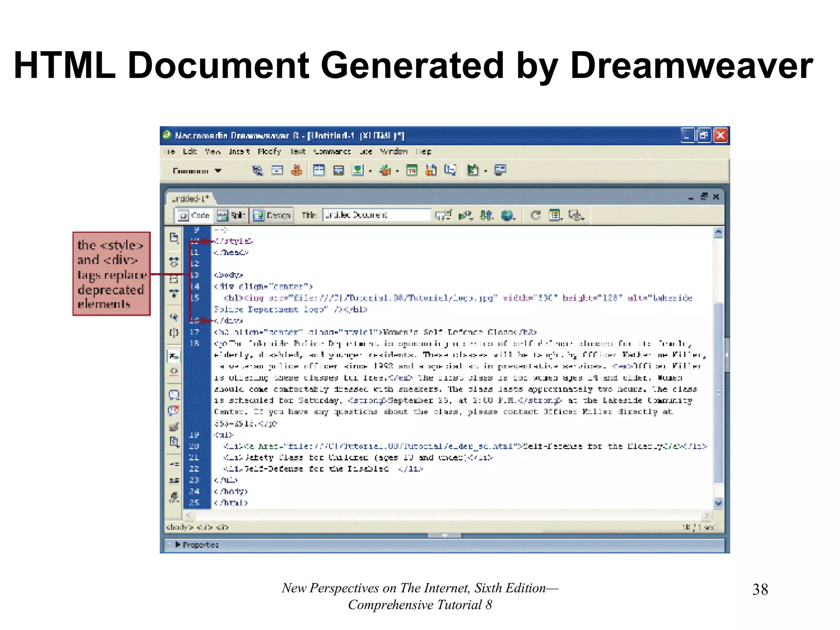Click the Templates icon
840x630 pixels.
(x=473, y=170)
